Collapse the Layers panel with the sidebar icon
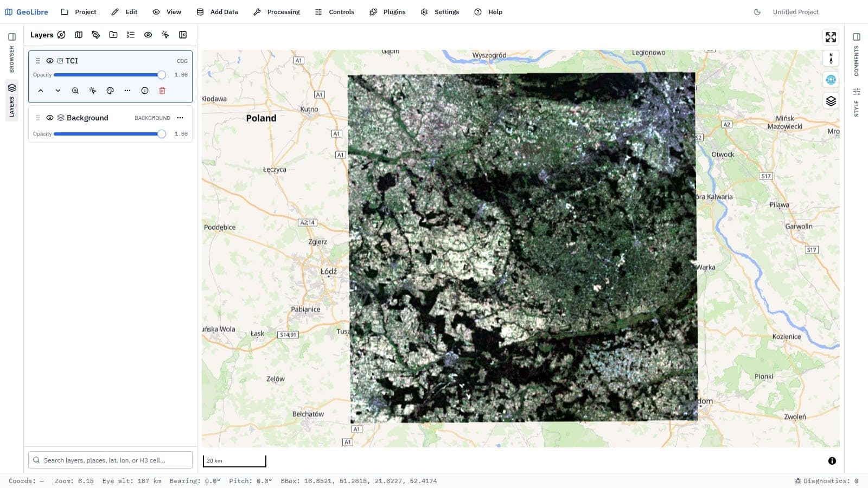868x488 pixels. 183,35
